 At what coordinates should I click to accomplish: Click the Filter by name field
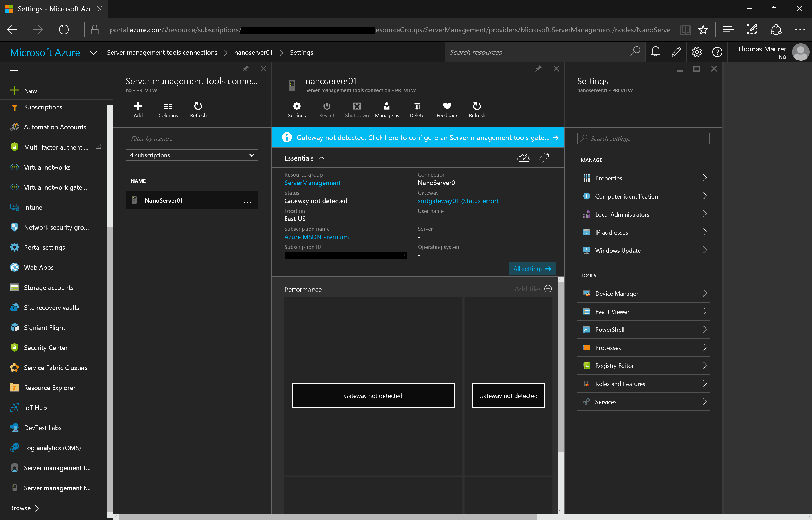(192, 138)
